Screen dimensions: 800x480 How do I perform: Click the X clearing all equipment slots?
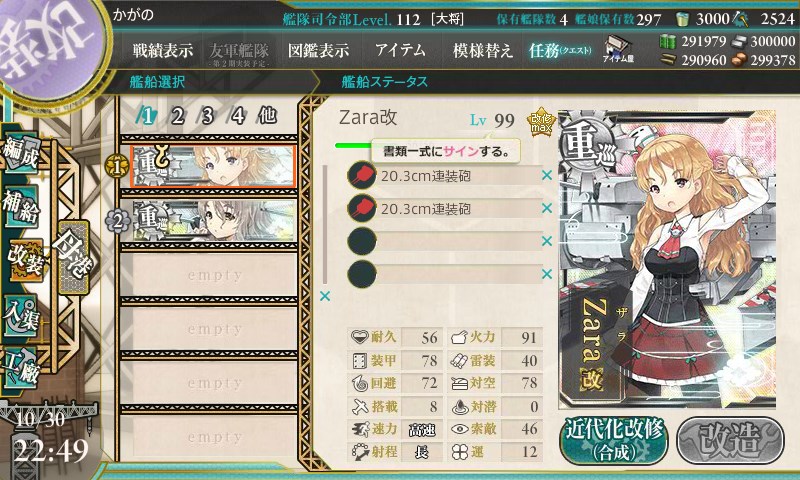point(324,296)
